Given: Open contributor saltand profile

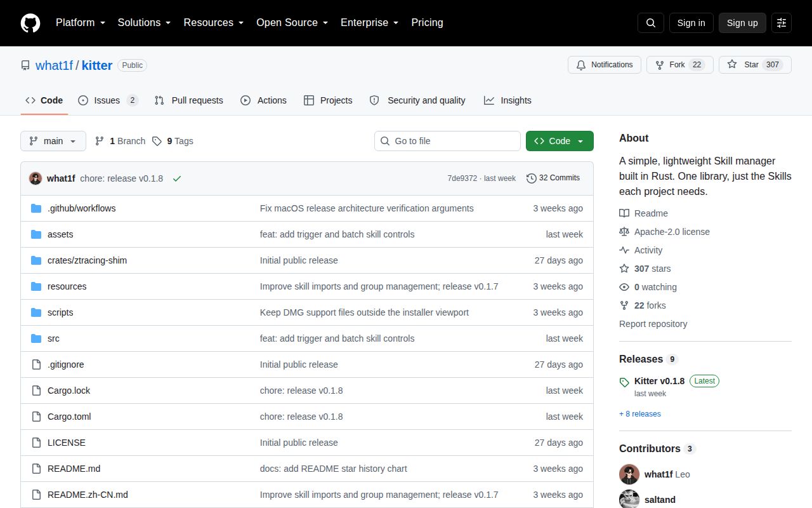Looking at the screenshot, I should [x=660, y=500].
